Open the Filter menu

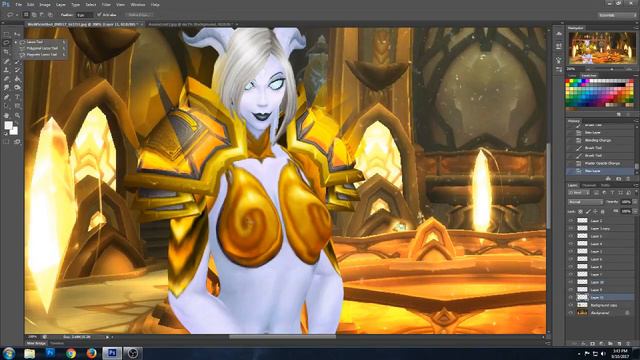coord(106,4)
